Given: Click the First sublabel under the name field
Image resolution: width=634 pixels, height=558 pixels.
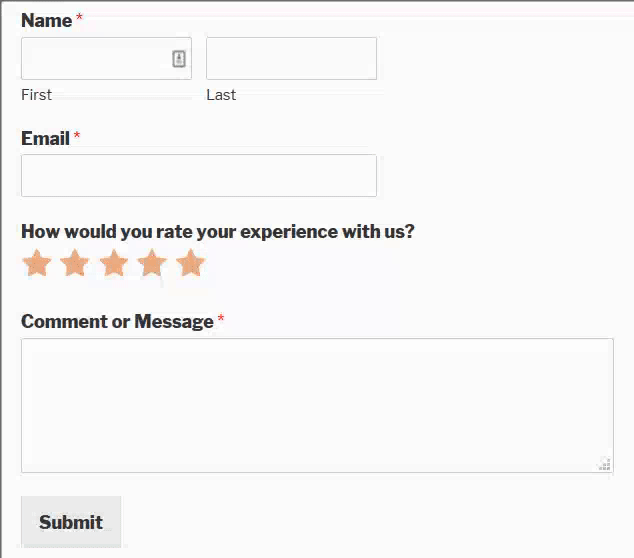Looking at the screenshot, I should point(36,95).
